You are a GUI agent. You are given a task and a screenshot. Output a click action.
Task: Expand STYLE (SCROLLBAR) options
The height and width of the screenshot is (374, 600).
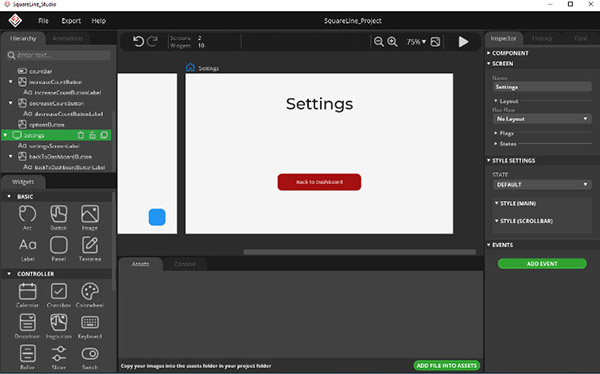497,221
